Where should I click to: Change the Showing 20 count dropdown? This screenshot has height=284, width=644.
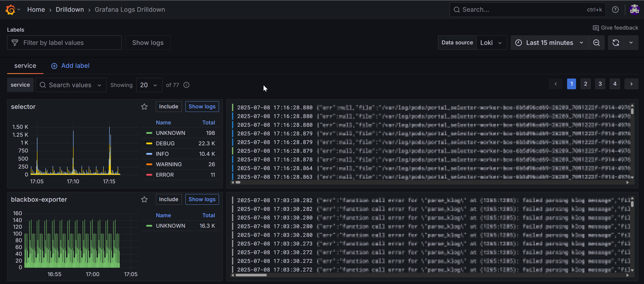149,85
